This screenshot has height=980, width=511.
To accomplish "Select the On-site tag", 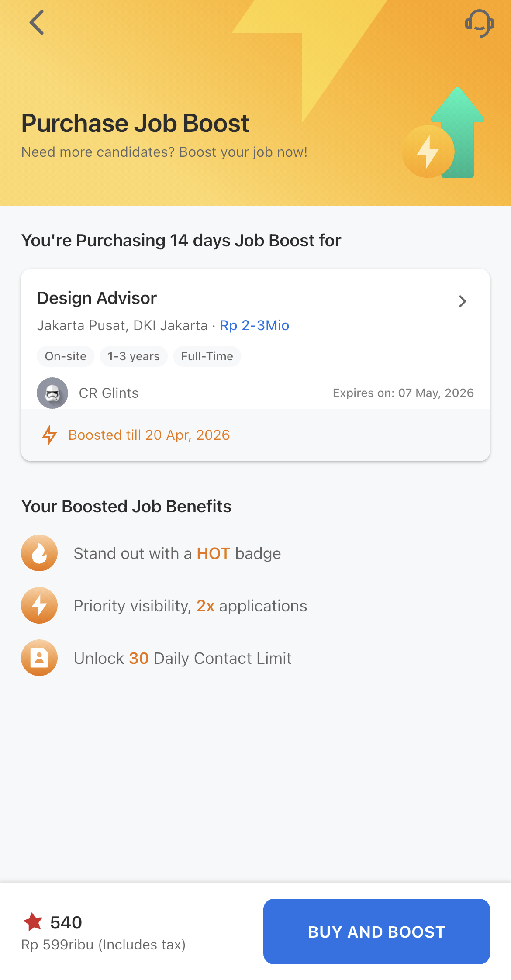I will tap(66, 356).
